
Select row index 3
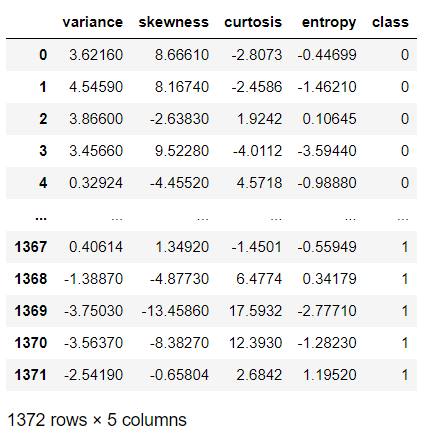tap(43, 151)
